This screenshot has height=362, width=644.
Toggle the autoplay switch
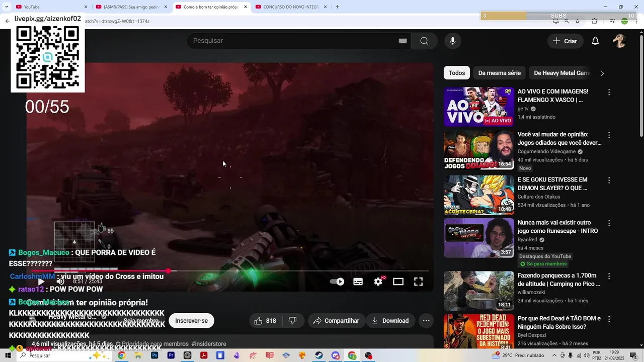337,282
